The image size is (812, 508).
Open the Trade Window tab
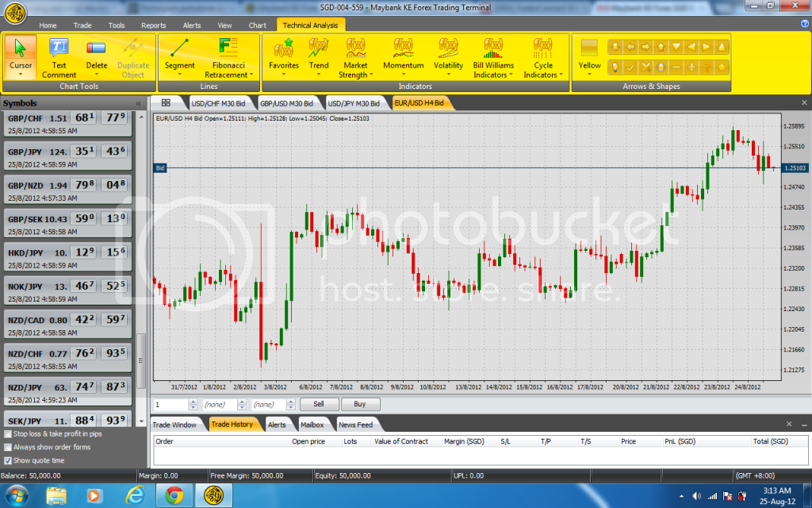click(174, 425)
